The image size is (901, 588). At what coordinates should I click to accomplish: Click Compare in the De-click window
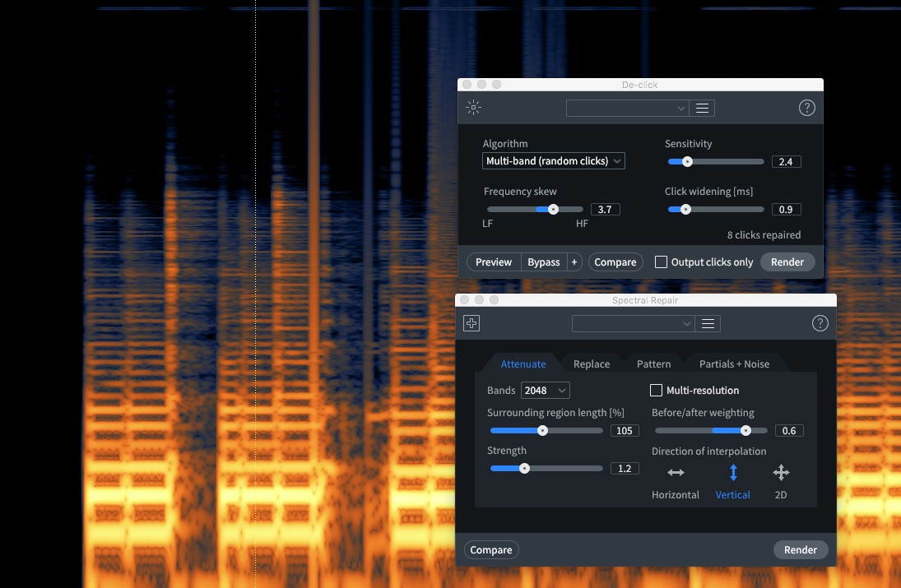tap(615, 262)
